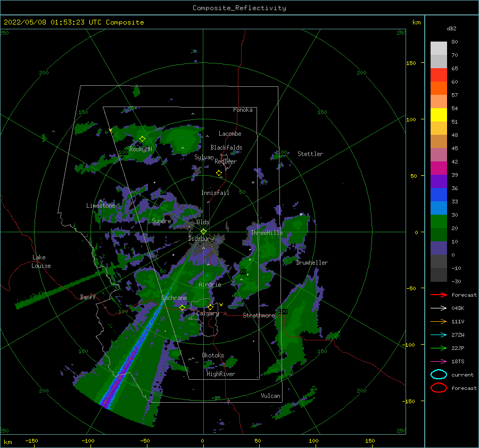This screenshot has width=479, height=448.
Task: Pick the bright green swatch between 30 and 20
Action: (x=439, y=222)
